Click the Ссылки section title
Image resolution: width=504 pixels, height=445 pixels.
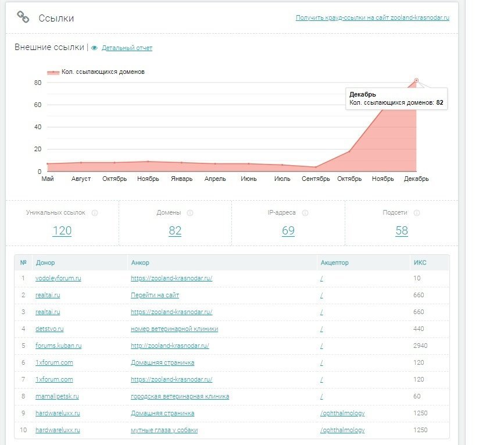point(56,19)
